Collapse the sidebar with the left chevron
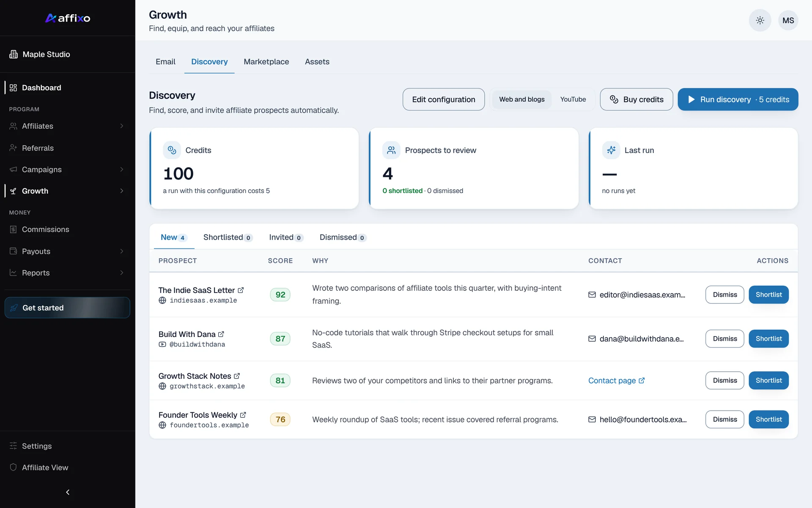Image resolution: width=812 pixels, height=508 pixels. point(68,492)
